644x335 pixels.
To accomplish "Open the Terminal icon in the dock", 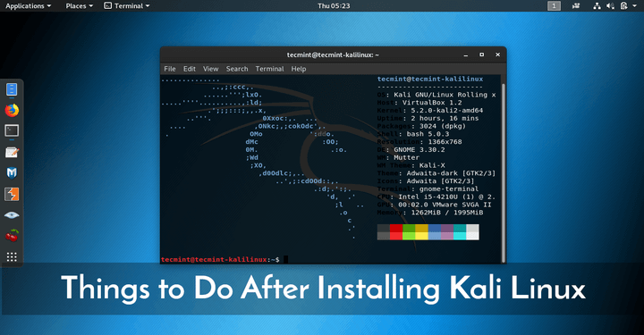I will tap(12, 130).
